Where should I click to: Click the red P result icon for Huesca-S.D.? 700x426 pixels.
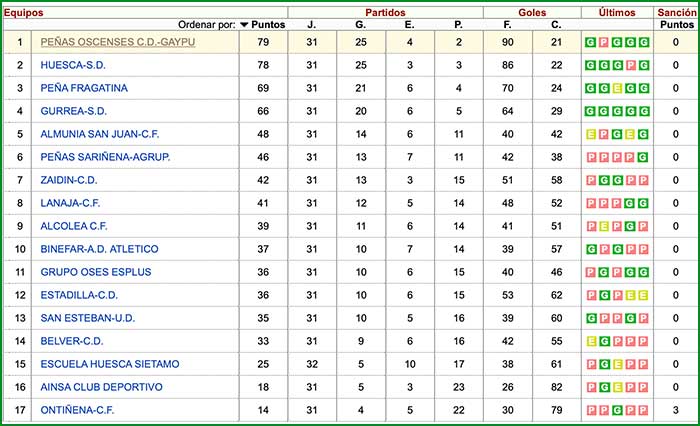click(630, 65)
